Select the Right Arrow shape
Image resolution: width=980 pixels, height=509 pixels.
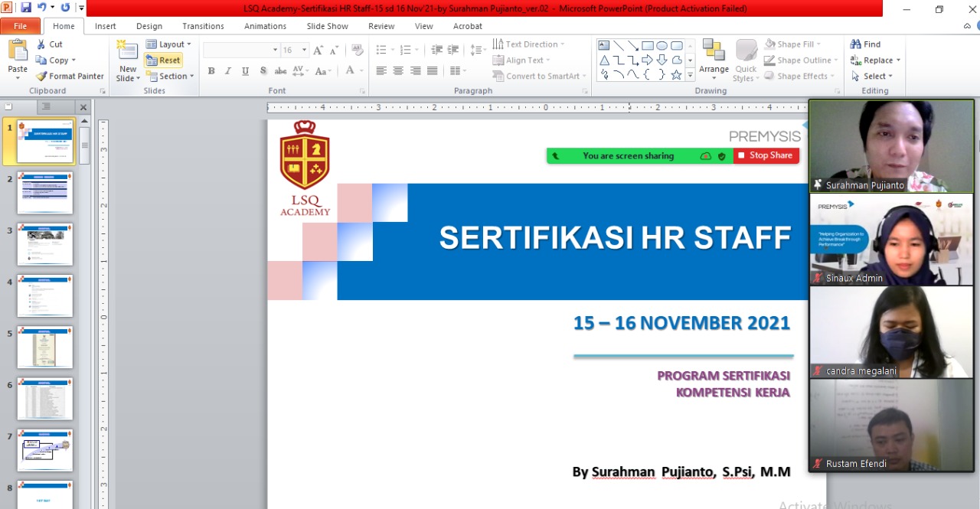(x=647, y=60)
